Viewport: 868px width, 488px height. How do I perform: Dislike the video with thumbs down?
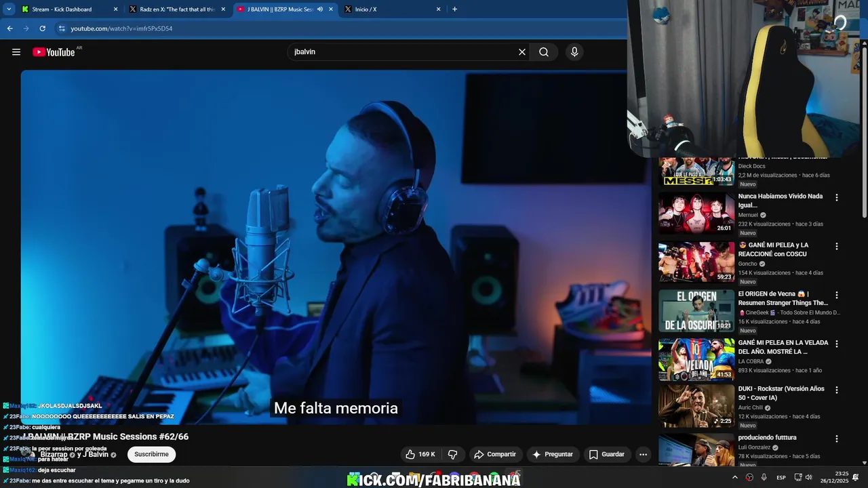(x=453, y=454)
